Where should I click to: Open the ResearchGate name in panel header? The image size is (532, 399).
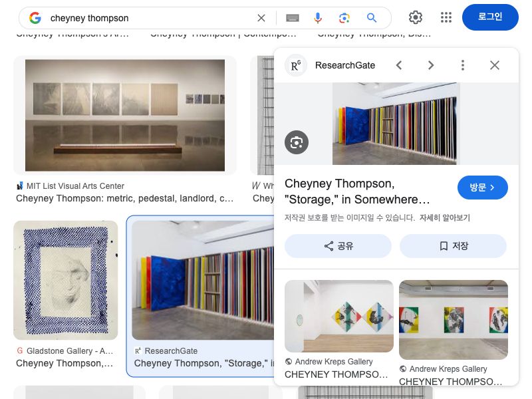(345, 65)
